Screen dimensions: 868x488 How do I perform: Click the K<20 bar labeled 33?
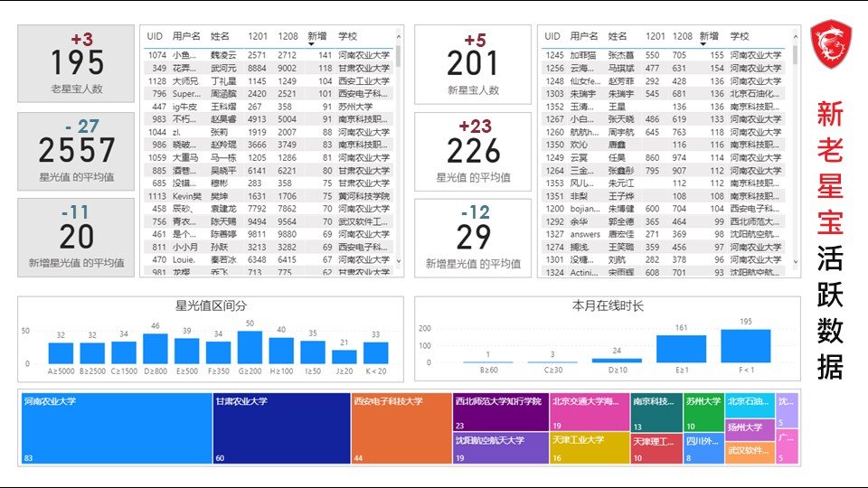(376, 353)
